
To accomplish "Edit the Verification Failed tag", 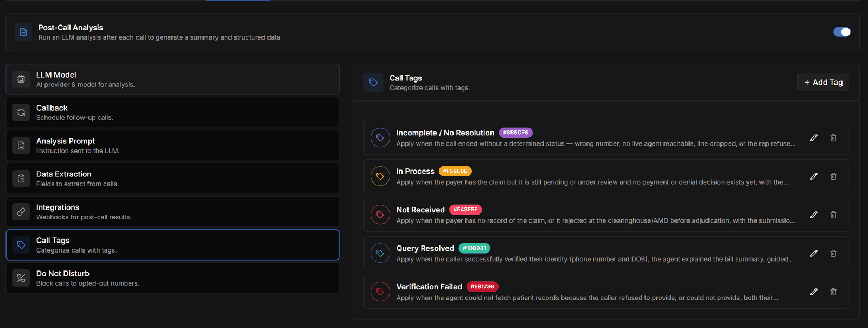I will tap(814, 292).
